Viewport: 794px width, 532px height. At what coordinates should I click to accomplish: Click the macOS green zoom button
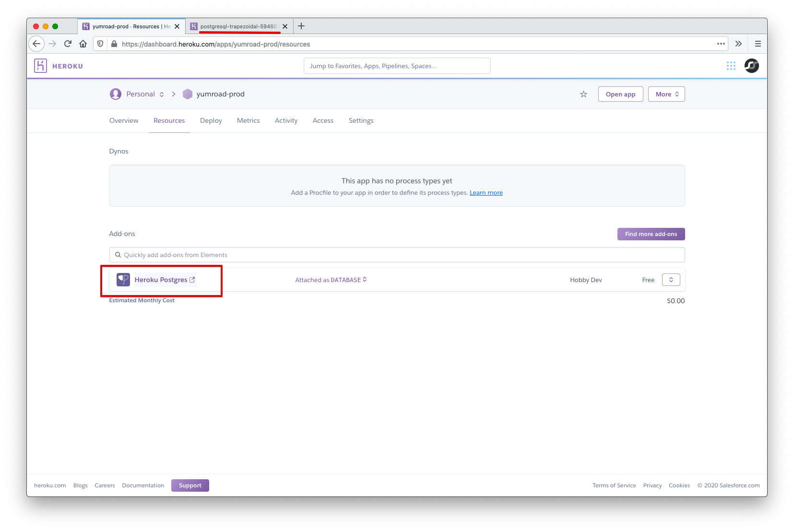pos(55,26)
